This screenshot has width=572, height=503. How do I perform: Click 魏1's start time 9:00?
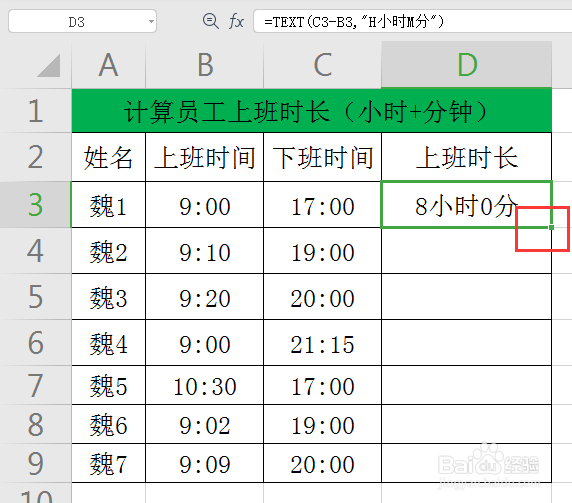[x=204, y=205]
